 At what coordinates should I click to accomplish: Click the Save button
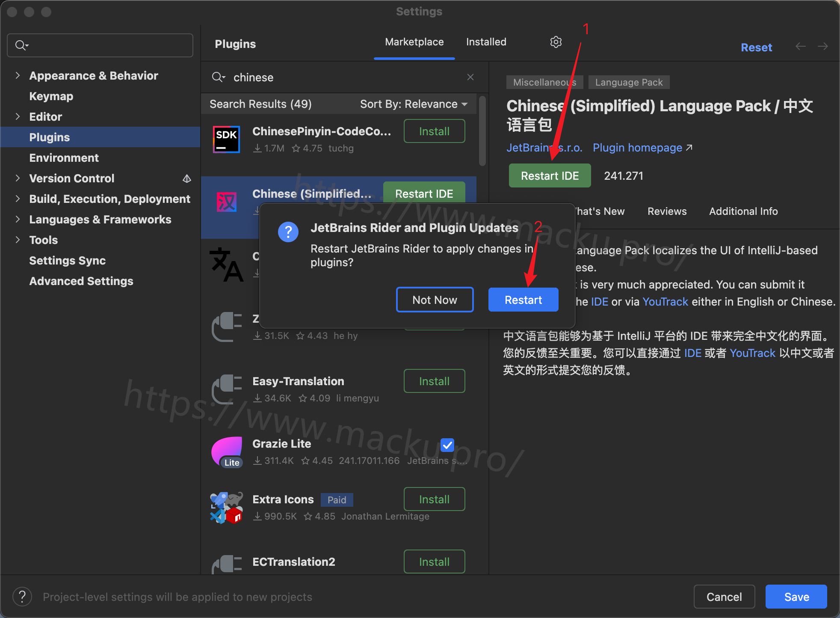(796, 597)
